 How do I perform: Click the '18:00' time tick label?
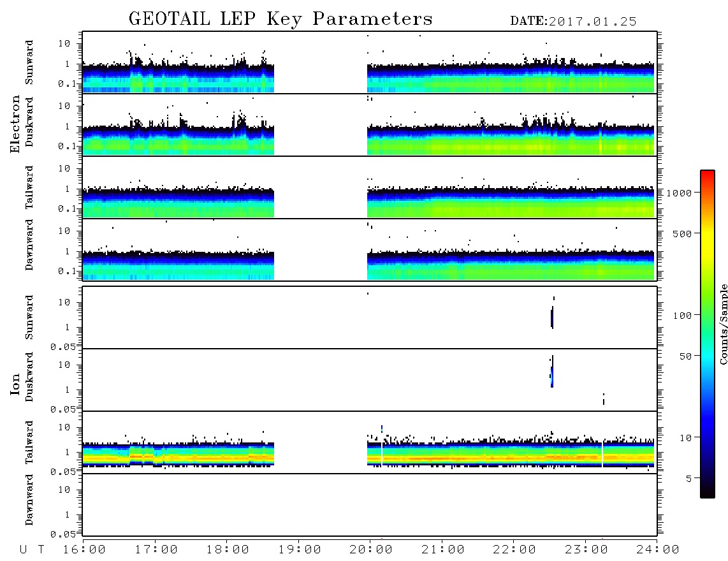[228, 550]
